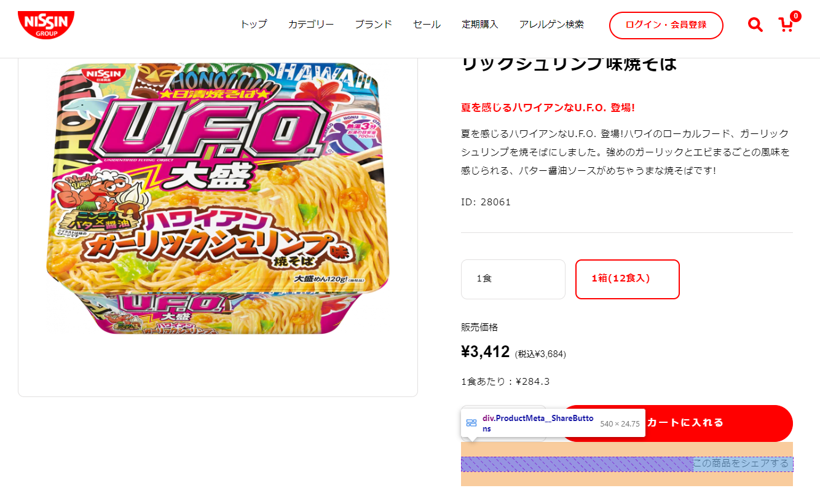Select the 1箱(12食入) box option

point(627,279)
